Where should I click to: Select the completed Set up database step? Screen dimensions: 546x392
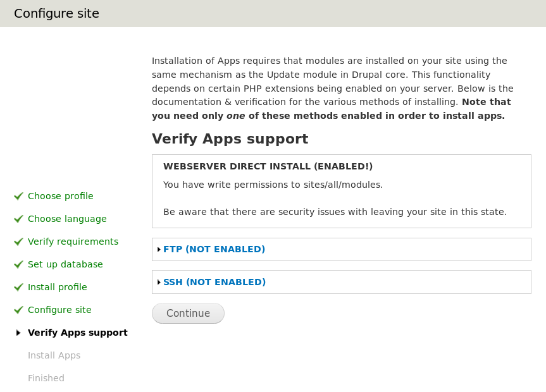65,264
